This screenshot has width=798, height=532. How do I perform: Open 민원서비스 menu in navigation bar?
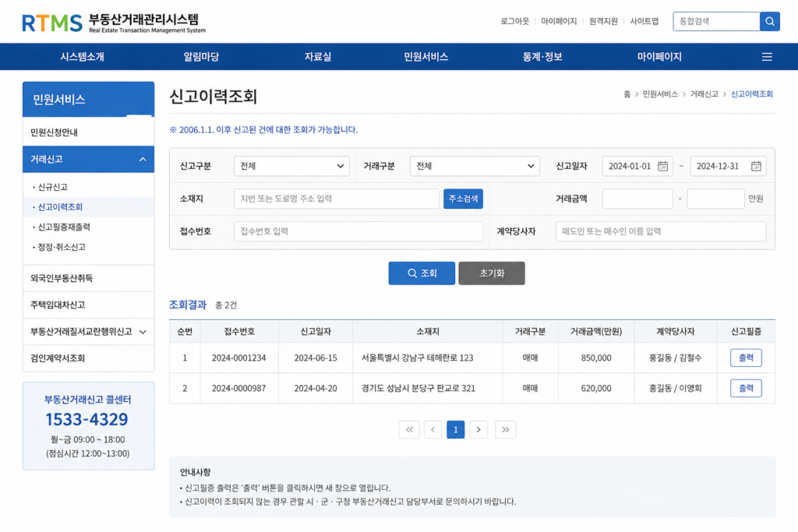[426, 57]
